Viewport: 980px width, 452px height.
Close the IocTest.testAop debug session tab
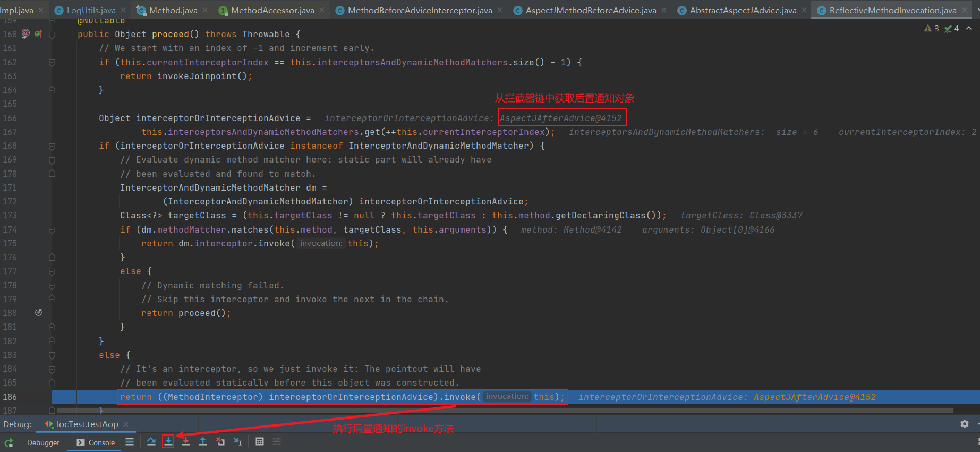(x=126, y=424)
